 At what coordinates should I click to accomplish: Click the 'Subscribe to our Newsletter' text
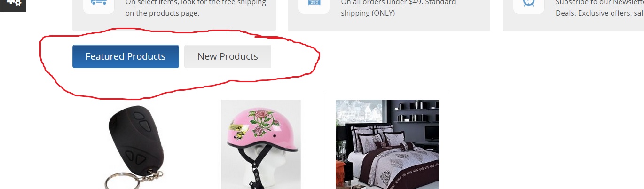click(x=600, y=2)
